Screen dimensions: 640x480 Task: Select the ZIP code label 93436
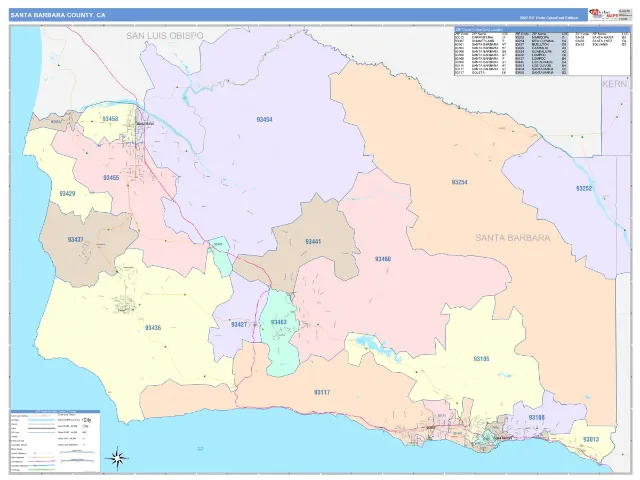tap(153, 328)
